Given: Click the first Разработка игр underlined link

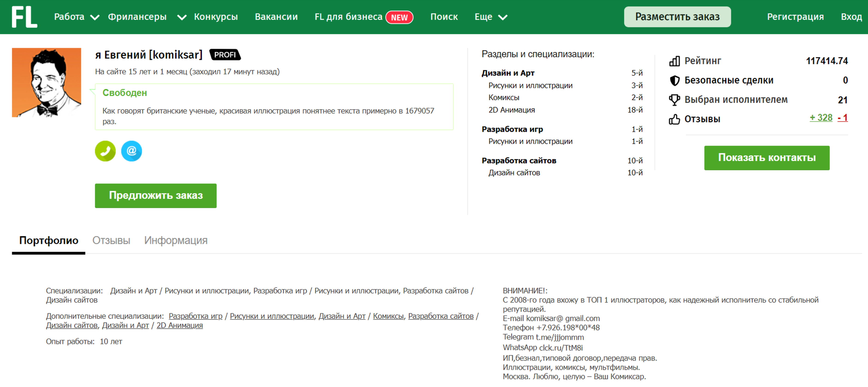Looking at the screenshot, I should click(195, 316).
